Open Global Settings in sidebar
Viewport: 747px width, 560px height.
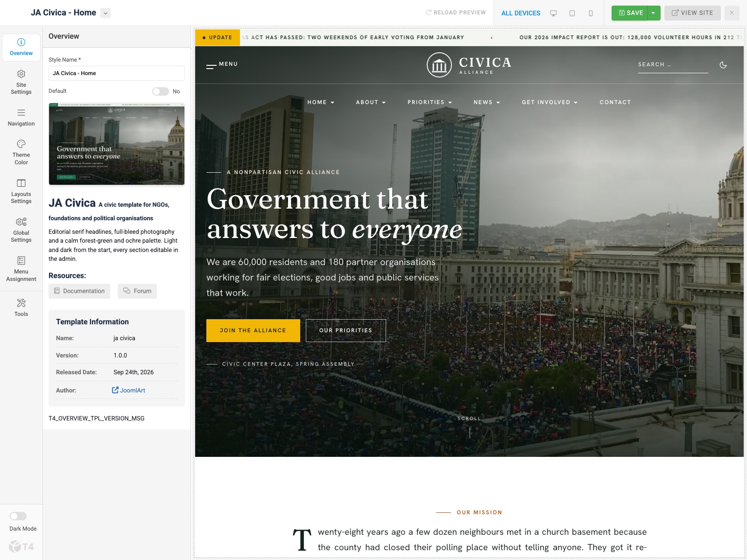[x=21, y=230]
